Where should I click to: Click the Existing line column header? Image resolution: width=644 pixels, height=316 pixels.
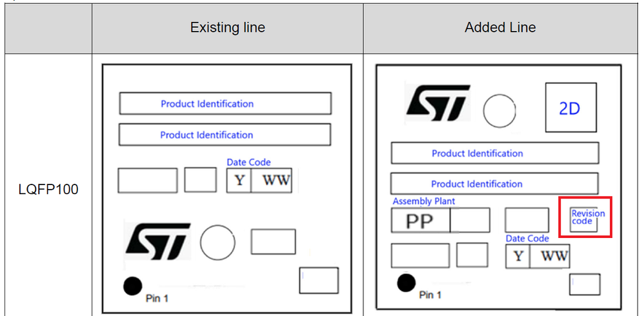[228, 28]
